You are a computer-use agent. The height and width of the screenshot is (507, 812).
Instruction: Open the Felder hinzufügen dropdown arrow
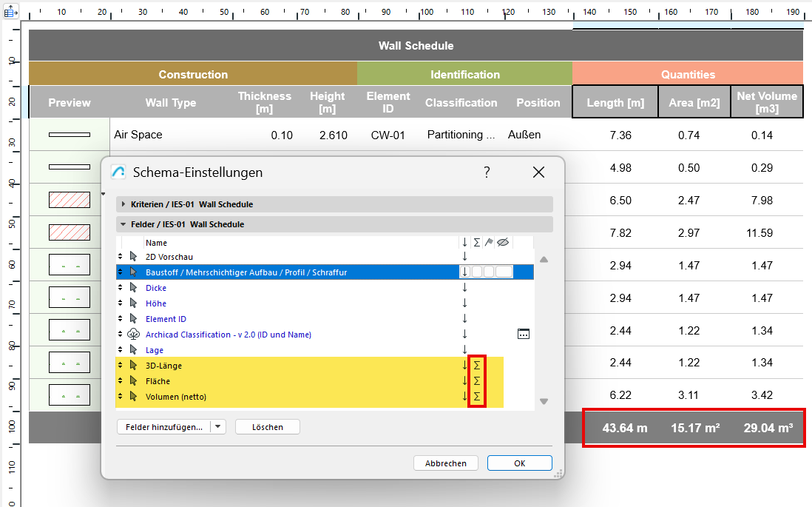(x=218, y=427)
